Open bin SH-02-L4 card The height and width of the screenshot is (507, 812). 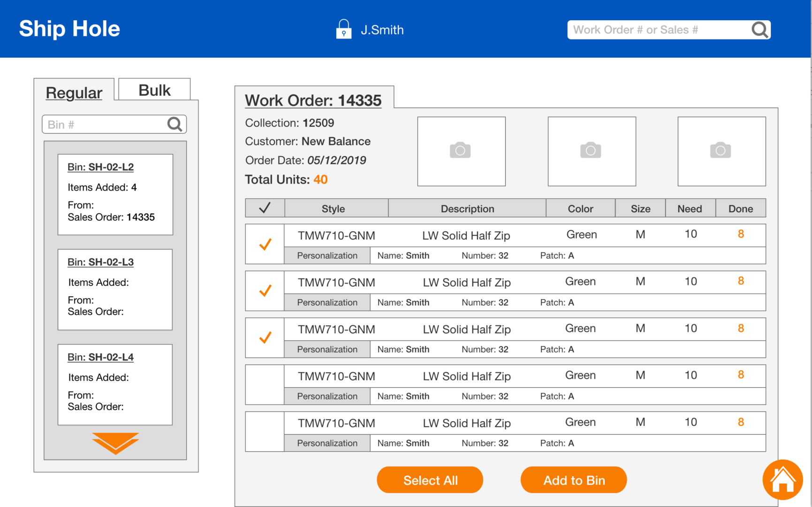pos(115,384)
